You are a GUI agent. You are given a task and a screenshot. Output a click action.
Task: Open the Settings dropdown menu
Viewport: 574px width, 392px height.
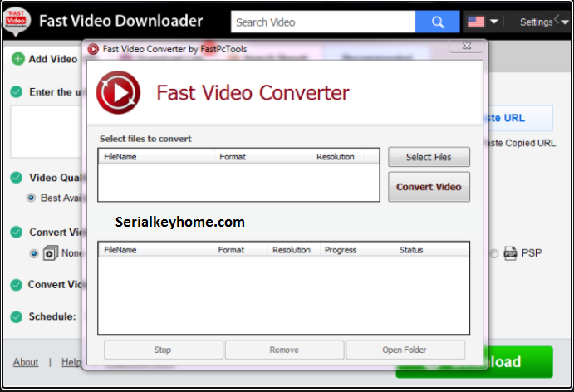pyautogui.click(x=544, y=22)
